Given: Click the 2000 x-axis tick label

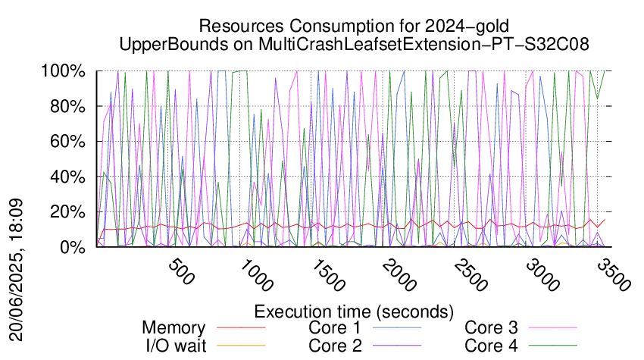Looking at the screenshot, I should [x=399, y=275].
